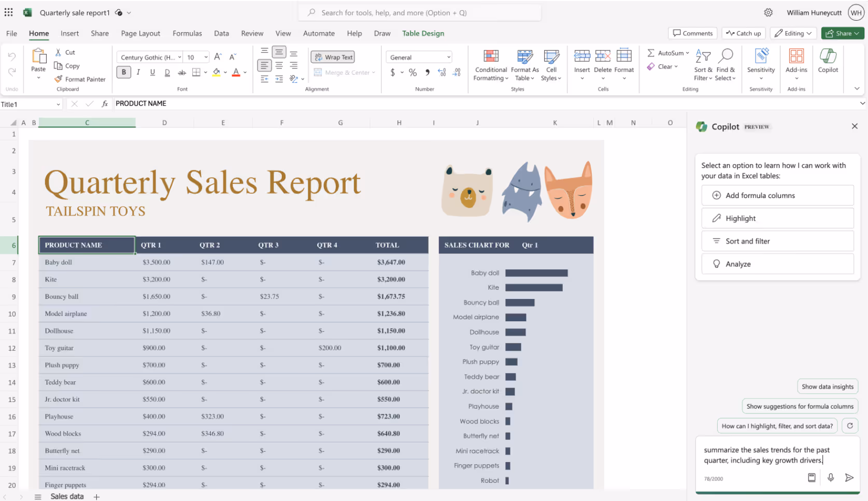Open Add-ins icon in ribbon
Screen dimensions: 868x501
796,56
